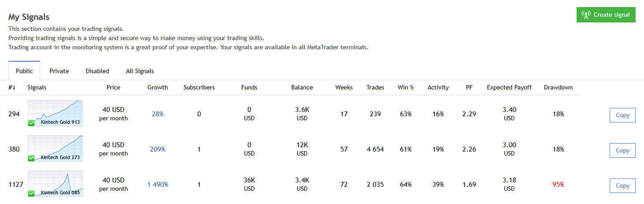644x204 pixels.
Task: Copy the signal ranked 294
Action: tap(622, 115)
